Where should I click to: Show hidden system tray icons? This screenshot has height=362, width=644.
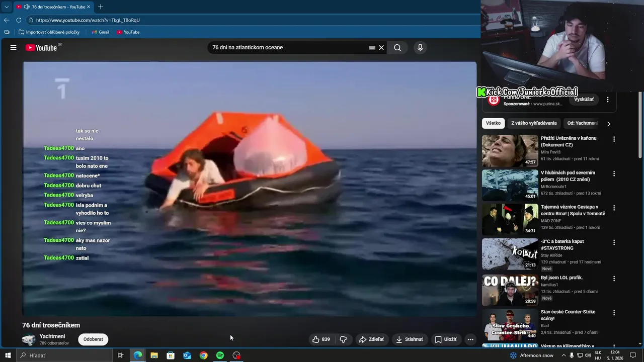563,355
